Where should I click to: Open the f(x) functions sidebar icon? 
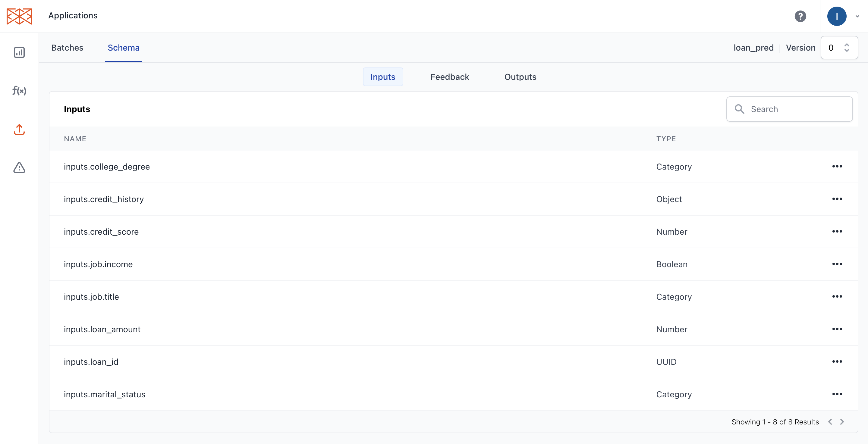click(x=19, y=90)
